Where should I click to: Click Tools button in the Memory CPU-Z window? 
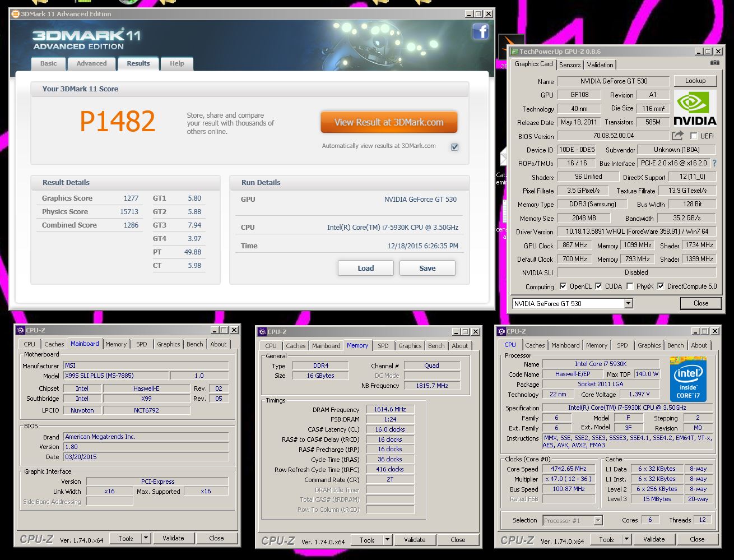pos(367,540)
